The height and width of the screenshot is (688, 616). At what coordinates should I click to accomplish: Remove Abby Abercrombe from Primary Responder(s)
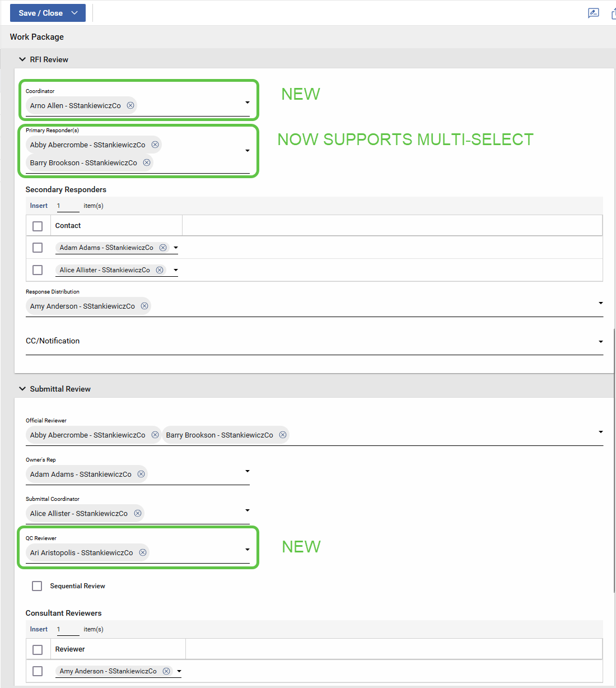click(x=155, y=145)
